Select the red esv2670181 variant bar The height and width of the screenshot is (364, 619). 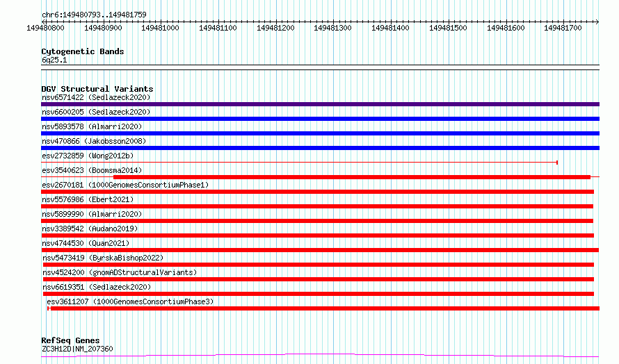pos(317,192)
